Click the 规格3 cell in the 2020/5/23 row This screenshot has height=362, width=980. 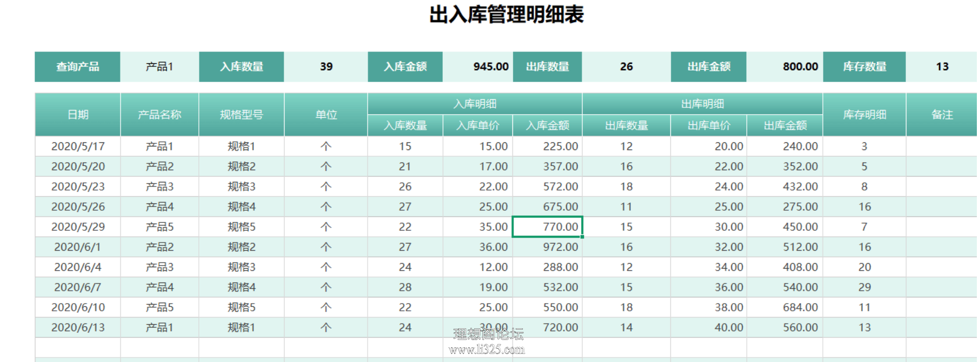coord(241,186)
